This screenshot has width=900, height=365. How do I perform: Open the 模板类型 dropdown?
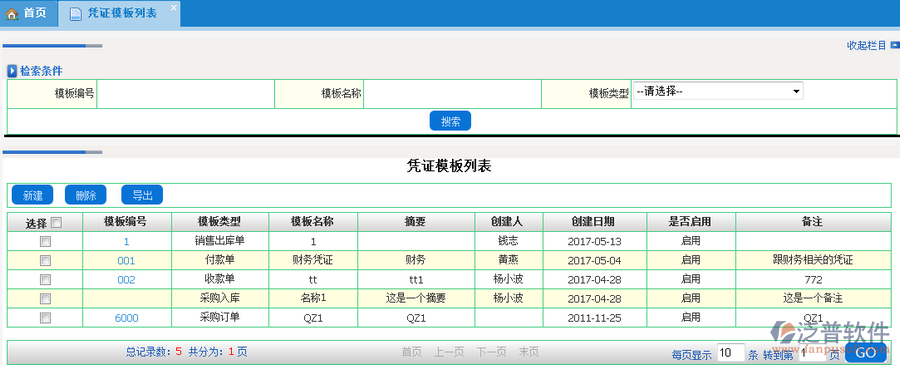pyautogui.click(x=717, y=91)
